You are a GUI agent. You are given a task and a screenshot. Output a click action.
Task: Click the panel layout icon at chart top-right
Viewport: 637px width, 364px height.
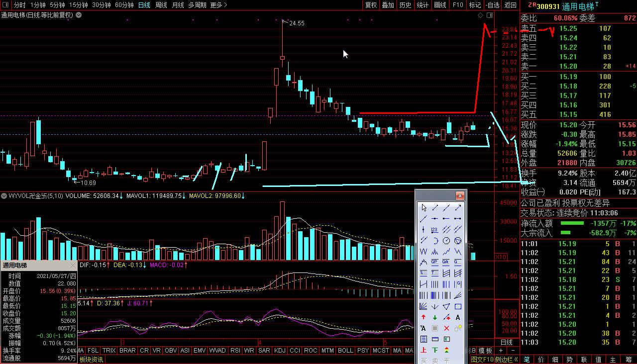490,15
